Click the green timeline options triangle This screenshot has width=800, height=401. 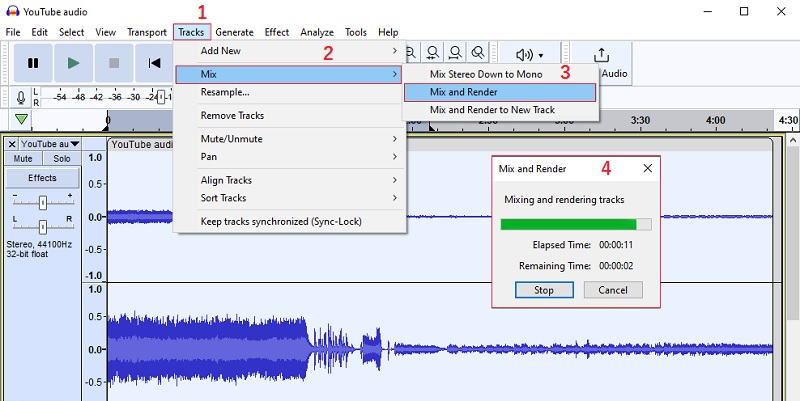tap(21, 119)
